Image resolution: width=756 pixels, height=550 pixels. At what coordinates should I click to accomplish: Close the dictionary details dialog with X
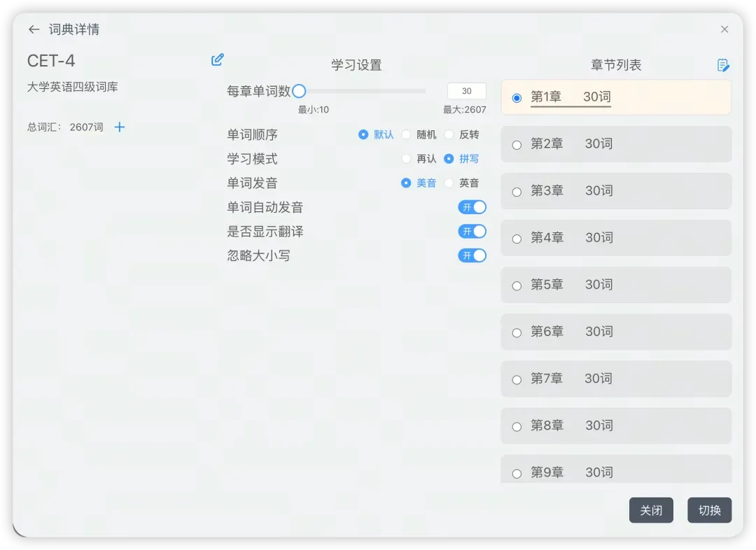724,29
